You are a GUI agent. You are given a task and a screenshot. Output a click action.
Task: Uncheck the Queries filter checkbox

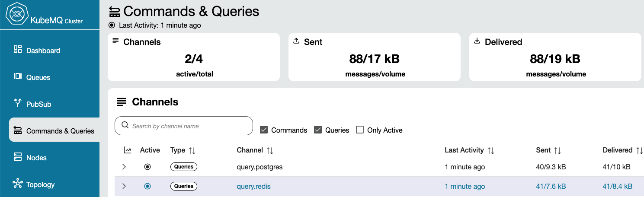point(318,130)
